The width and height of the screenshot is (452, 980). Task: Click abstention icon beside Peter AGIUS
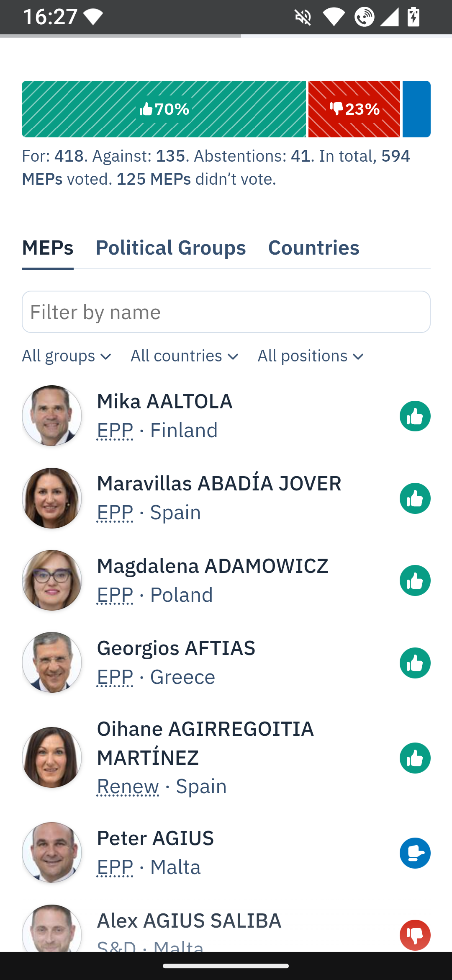(415, 853)
